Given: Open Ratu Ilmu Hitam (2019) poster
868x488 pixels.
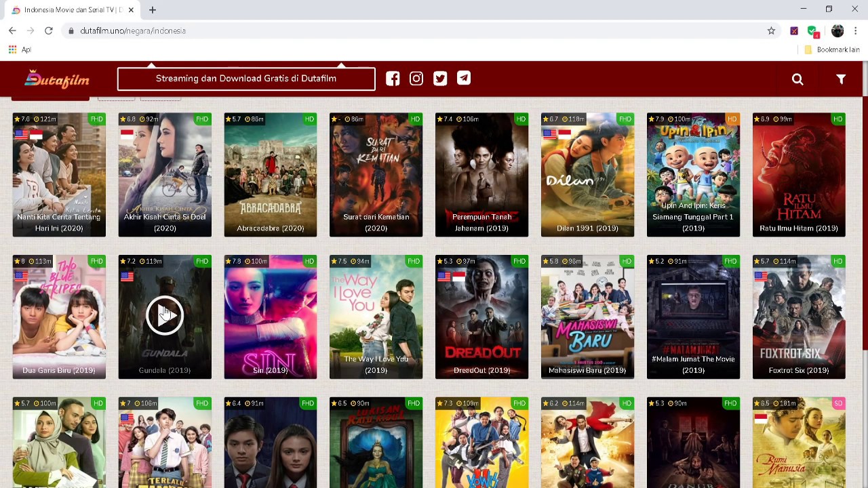Looking at the screenshot, I should click(800, 175).
